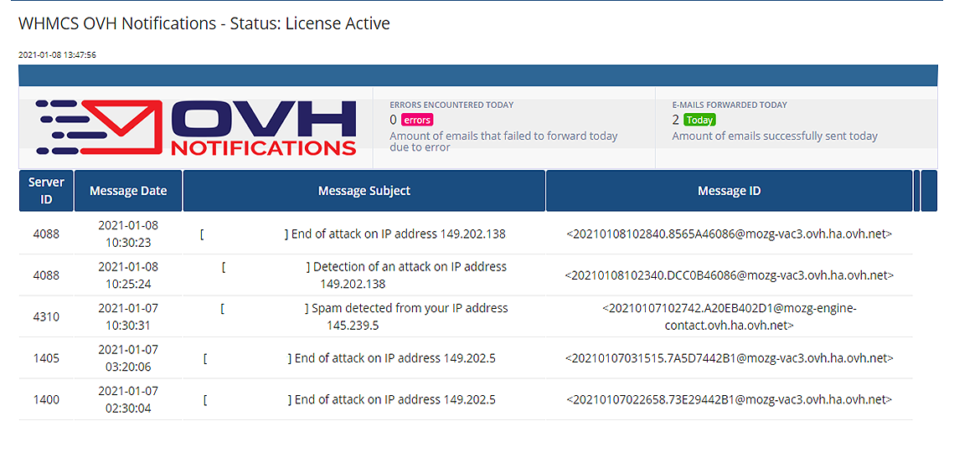Open the Detection of an attack subject
Screen dimensions: 980x452
[409, 267]
